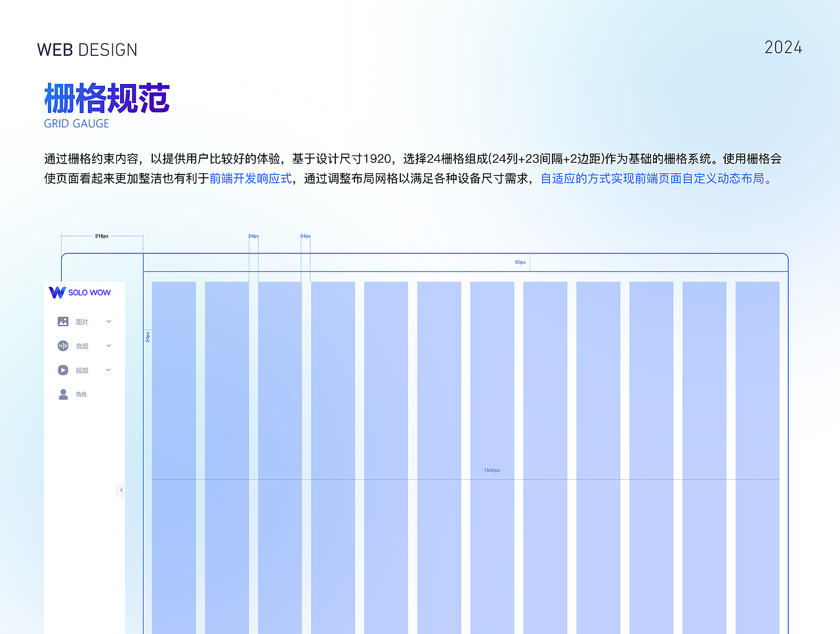Screen dimensions: 840x634
Task: Expand the 图片 menu chevron
Action: [109, 322]
